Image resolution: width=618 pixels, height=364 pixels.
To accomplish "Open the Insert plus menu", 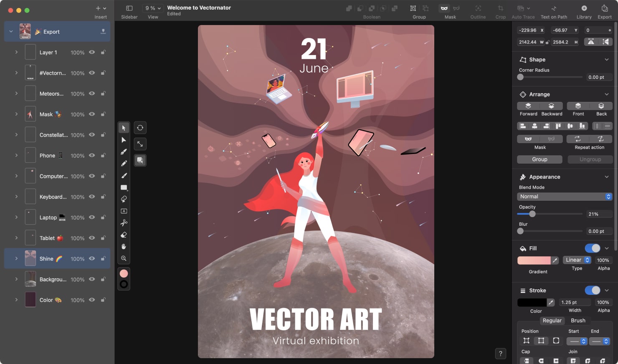I will coord(101,8).
